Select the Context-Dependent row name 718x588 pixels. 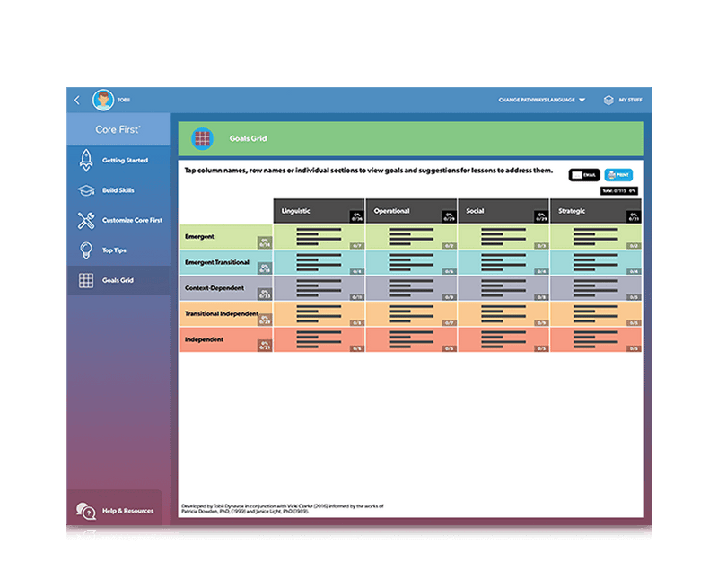coord(226,288)
